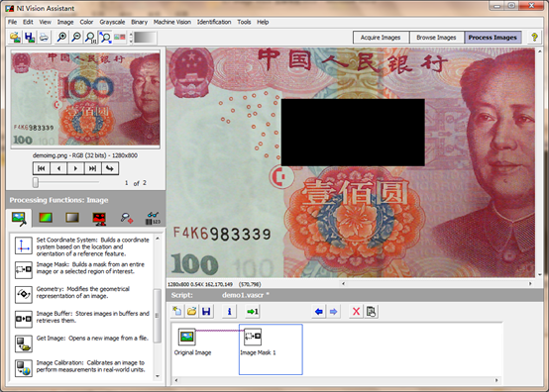Click the zoom in magnifier toolbar icon
This screenshot has width=549, height=392.
tap(61, 37)
